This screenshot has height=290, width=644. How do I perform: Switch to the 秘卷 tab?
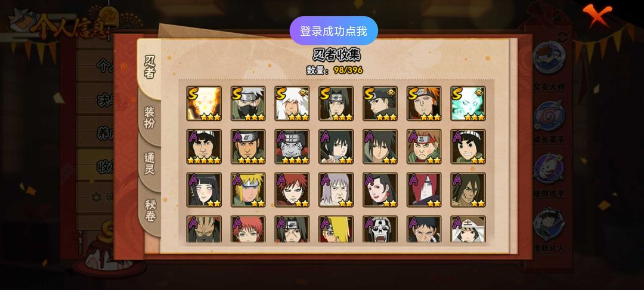[150, 210]
